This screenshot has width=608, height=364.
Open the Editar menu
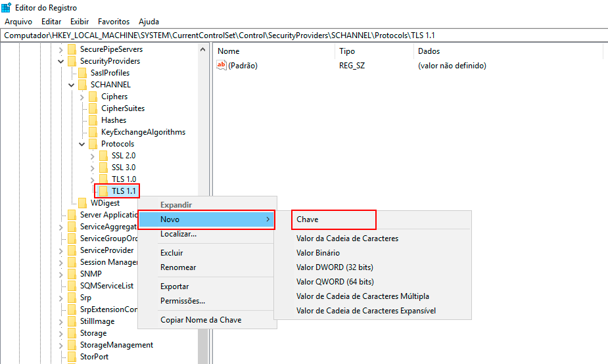pos(51,22)
